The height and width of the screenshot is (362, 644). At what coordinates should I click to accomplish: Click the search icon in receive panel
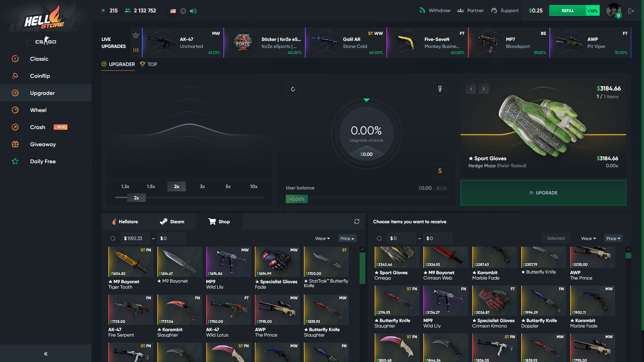pos(379,239)
